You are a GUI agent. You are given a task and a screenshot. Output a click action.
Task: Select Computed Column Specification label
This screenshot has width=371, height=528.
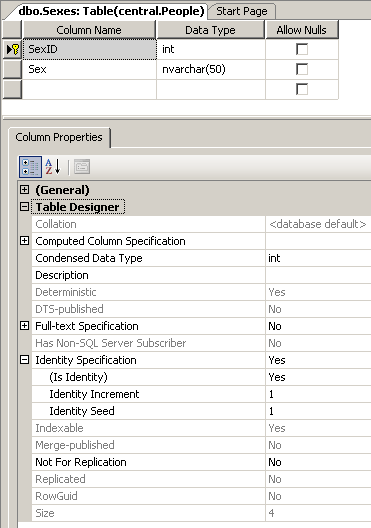[x=110, y=241]
